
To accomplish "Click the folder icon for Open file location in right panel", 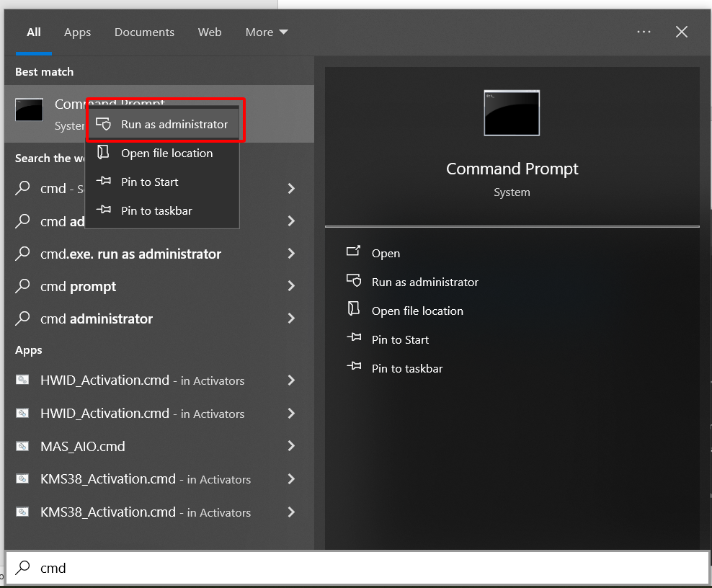I will (353, 310).
